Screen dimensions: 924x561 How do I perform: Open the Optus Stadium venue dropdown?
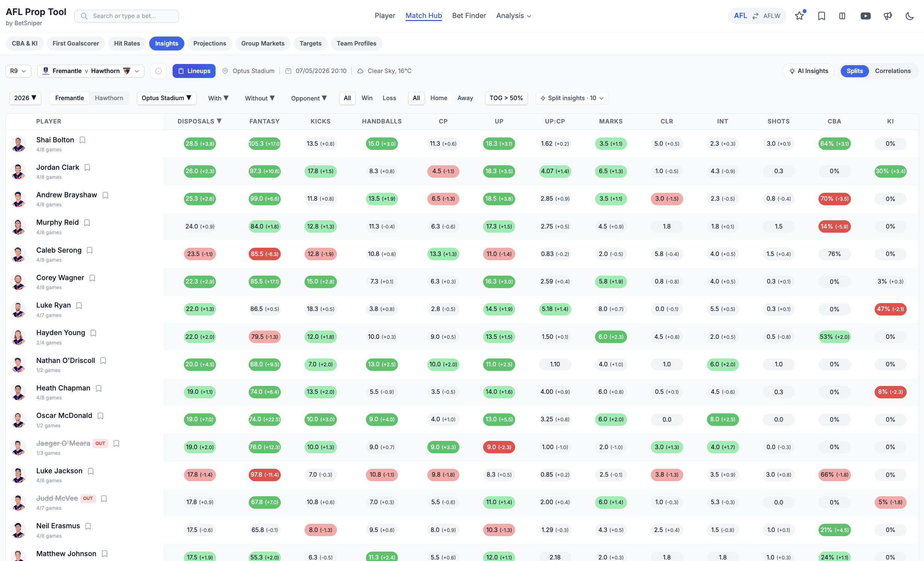point(166,98)
